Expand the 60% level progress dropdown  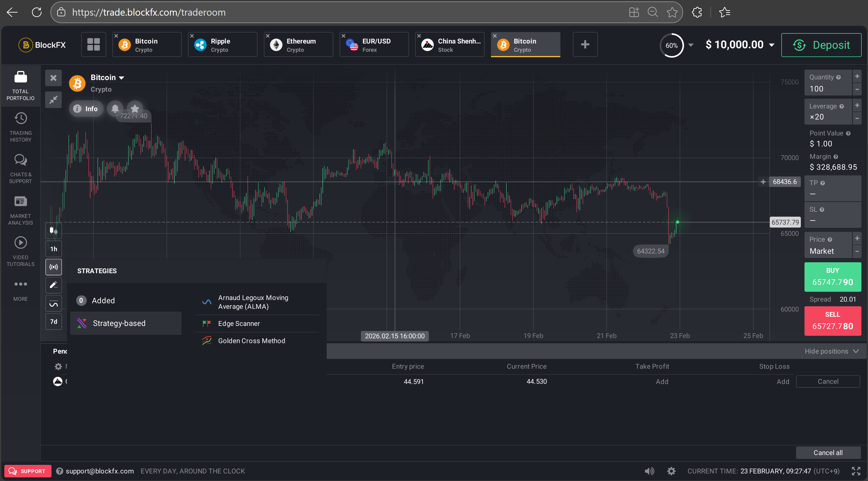click(x=691, y=45)
